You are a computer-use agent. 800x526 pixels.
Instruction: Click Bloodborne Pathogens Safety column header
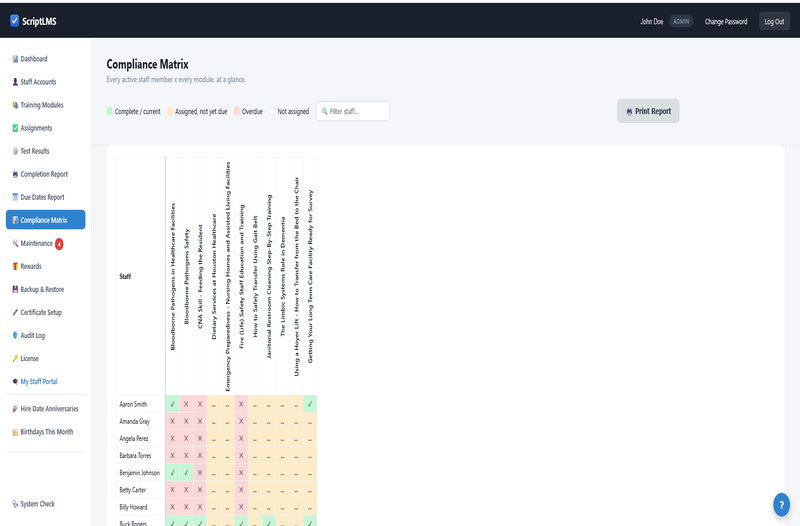click(186, 277)
